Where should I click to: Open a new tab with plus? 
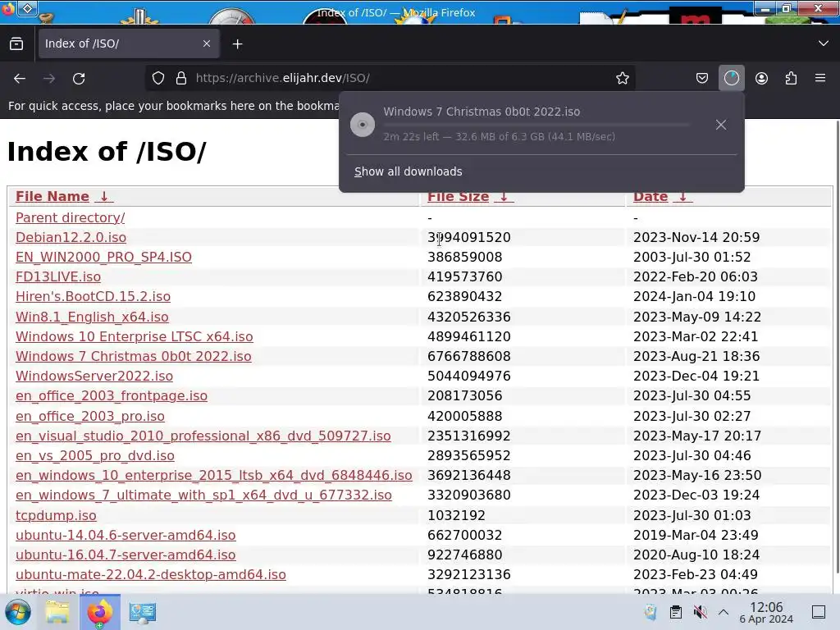pos(237,44)
